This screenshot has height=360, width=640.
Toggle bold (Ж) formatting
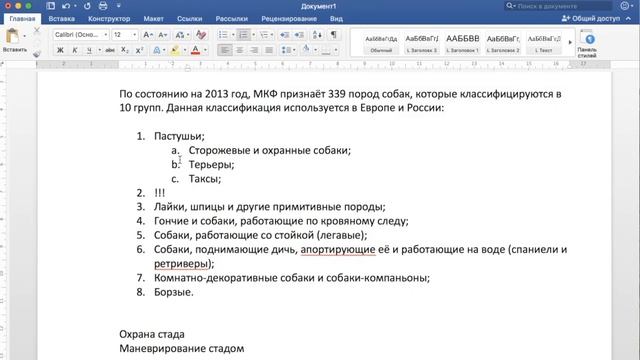(60, 50)
